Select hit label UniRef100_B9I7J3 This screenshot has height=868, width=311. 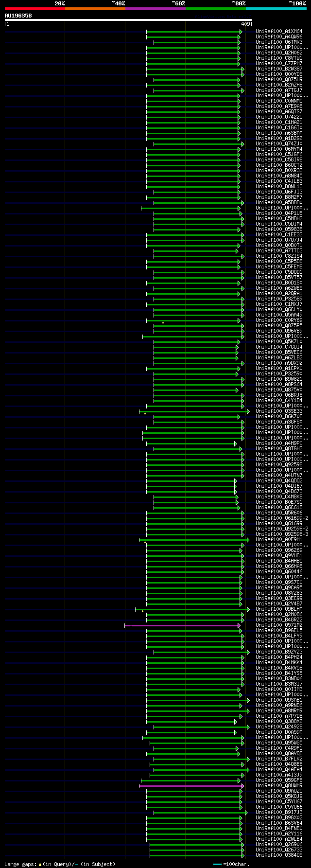[x=279, y=813]
